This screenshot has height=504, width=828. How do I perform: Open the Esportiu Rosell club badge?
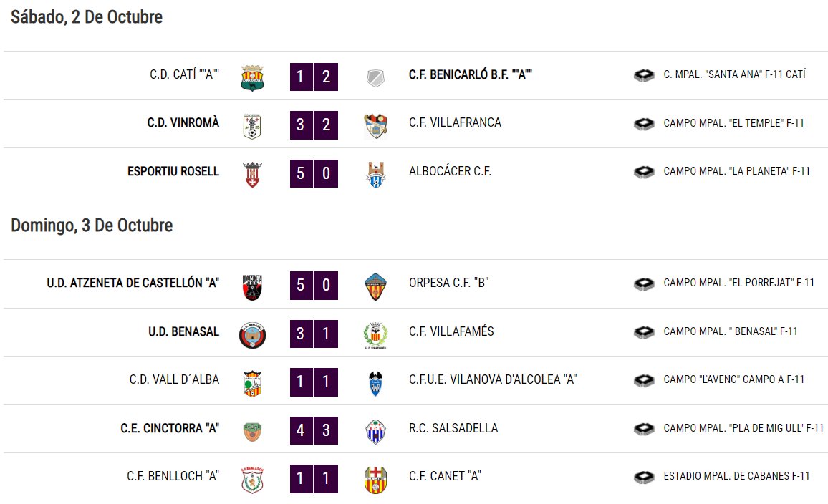(252, 175)
